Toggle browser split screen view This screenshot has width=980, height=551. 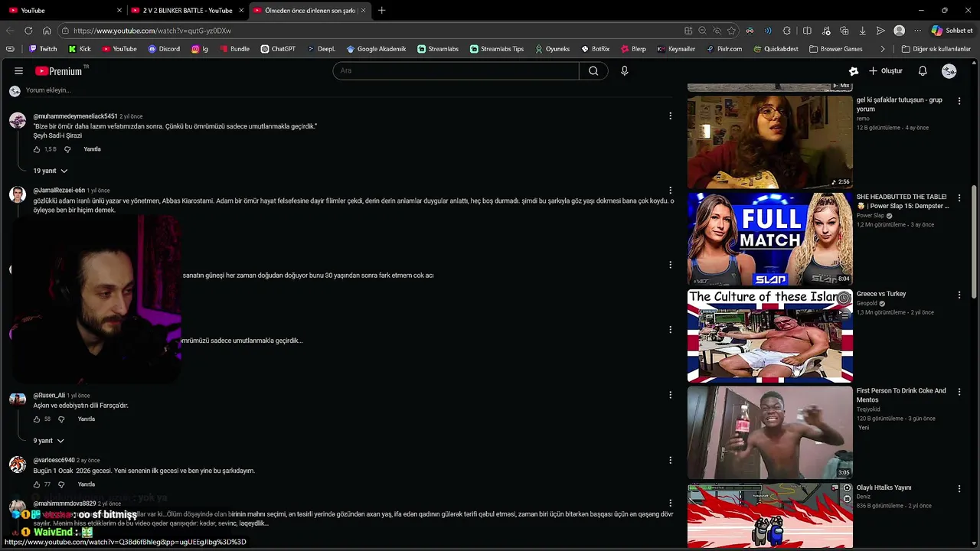[x=807, y=31]
